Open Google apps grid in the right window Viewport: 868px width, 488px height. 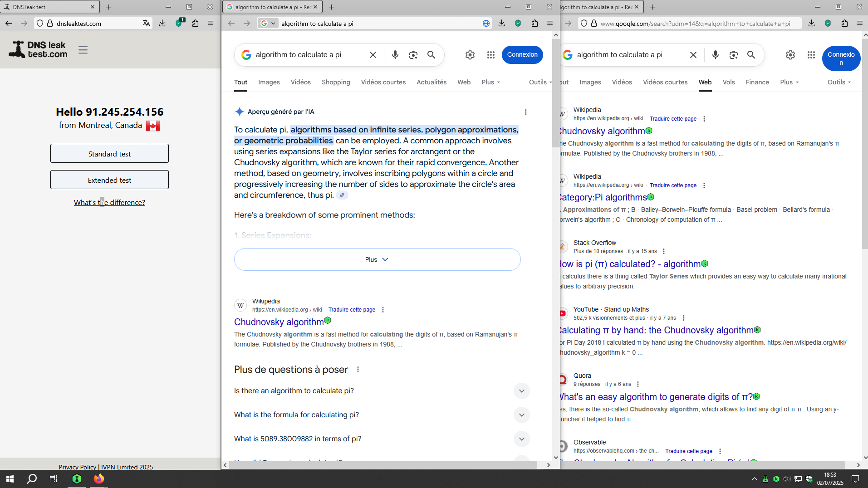click(x=811, y=55)
